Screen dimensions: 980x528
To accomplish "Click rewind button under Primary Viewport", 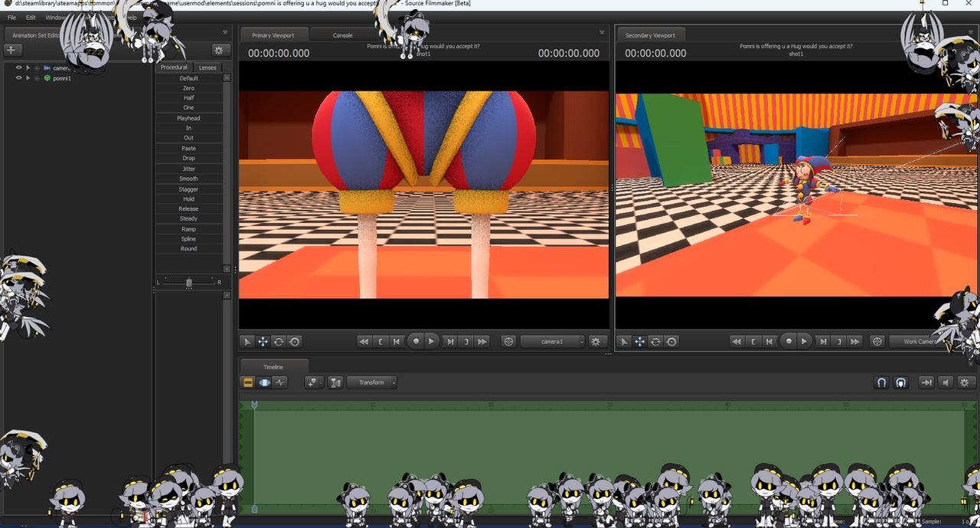I will click(364, 342).
